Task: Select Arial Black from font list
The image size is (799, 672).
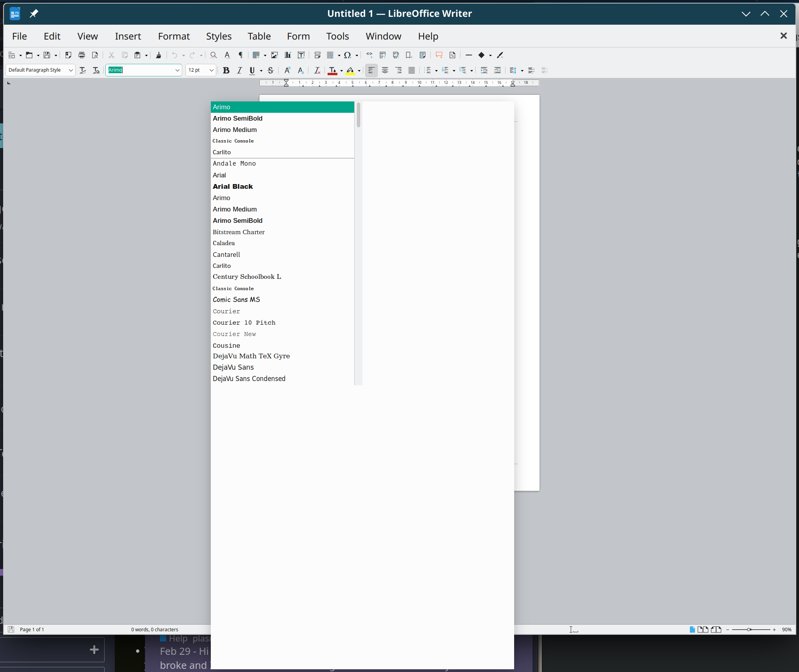Action: click(282, 186)
